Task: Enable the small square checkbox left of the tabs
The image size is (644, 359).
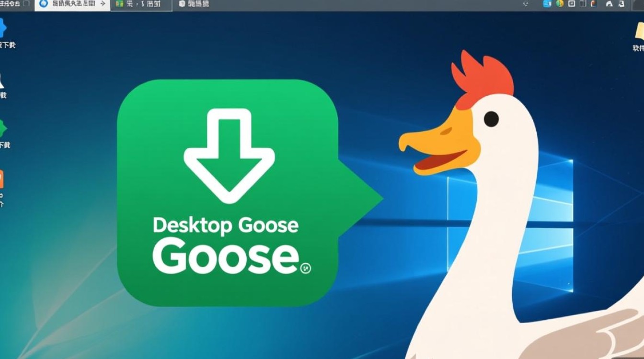Action: click(27, 3)
